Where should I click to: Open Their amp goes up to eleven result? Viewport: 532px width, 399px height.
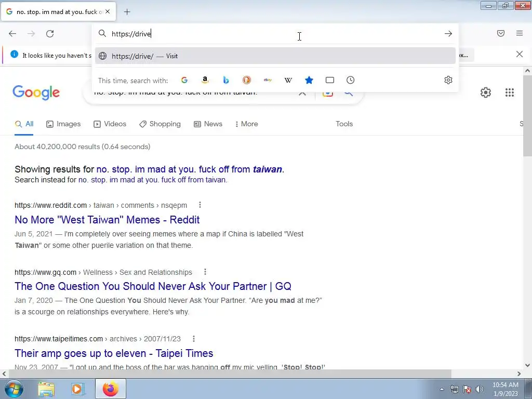point(114,353)
